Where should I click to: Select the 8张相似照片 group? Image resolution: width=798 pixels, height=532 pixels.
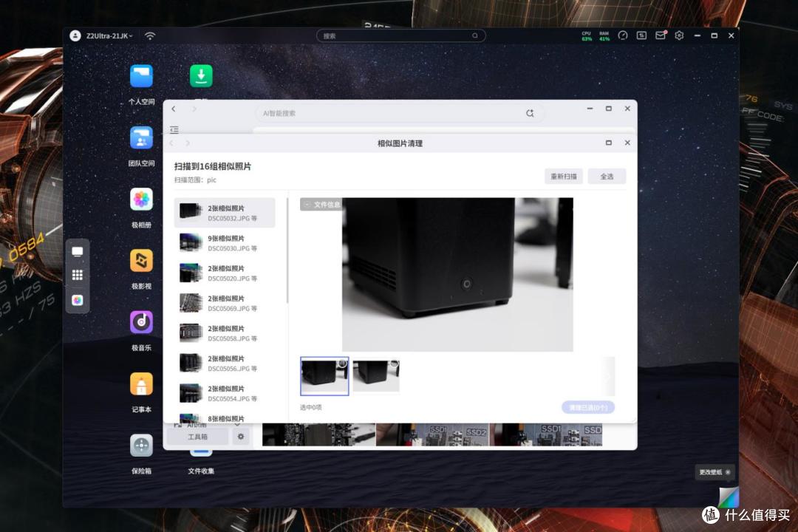225,417
